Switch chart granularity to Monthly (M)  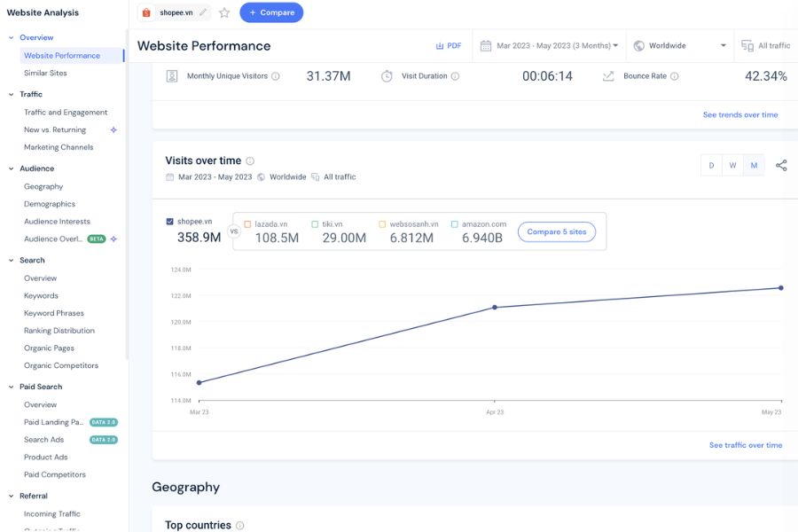(x=754, y=166)
